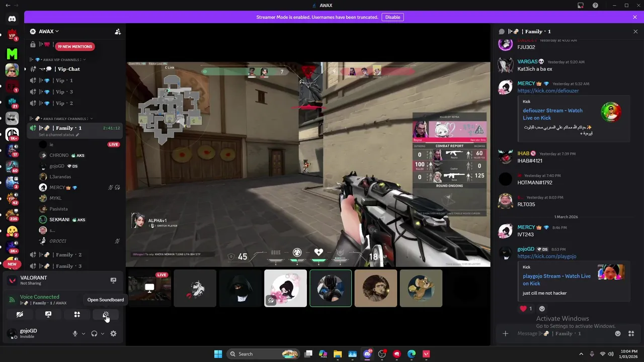
Task: Open playgojo Stream Watch Live embed title
Action: [x=556, y=280]
